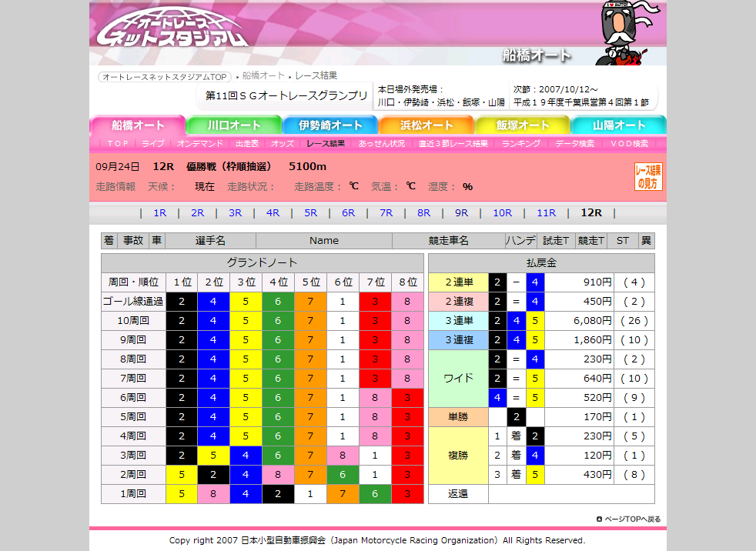
Task: Select the 山陽オート venue tab
Action: click(619, 125)
